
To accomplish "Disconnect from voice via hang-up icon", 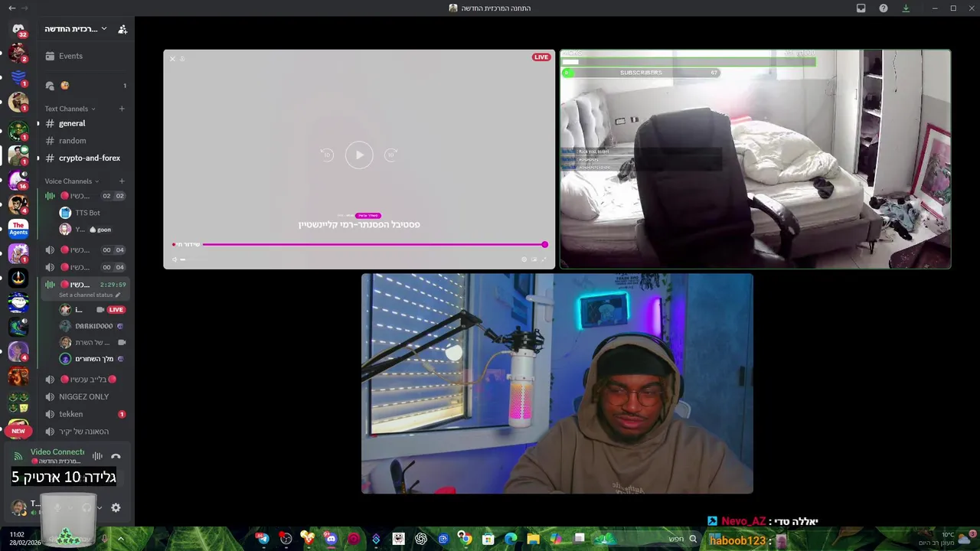I will [116, 456].
